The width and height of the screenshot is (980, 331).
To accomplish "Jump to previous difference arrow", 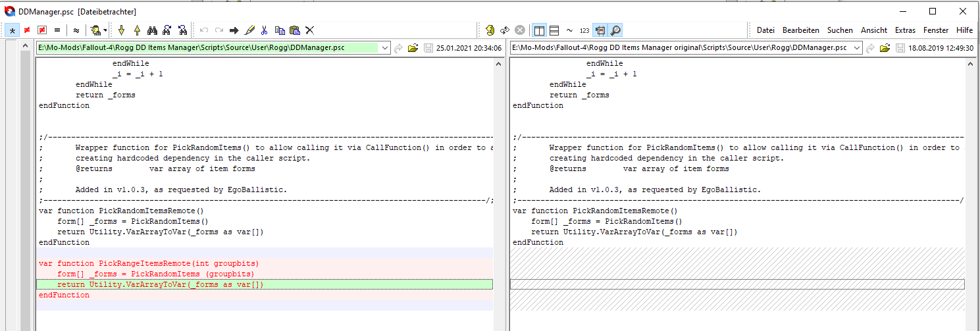I will [x=137, y=30].
